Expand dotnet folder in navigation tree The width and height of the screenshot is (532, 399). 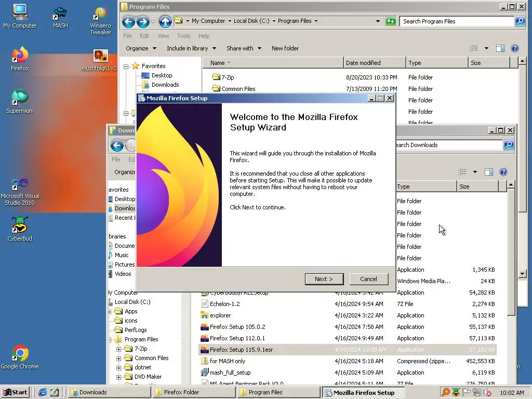point(118,368)
